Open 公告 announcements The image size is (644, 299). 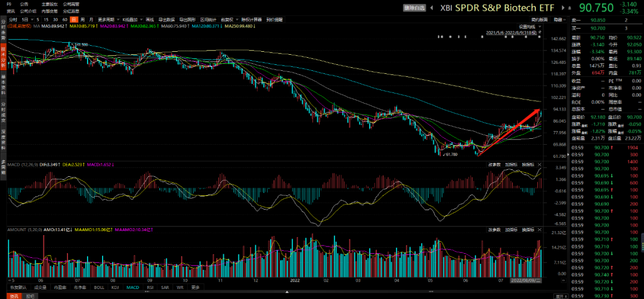tap(23, 4)
